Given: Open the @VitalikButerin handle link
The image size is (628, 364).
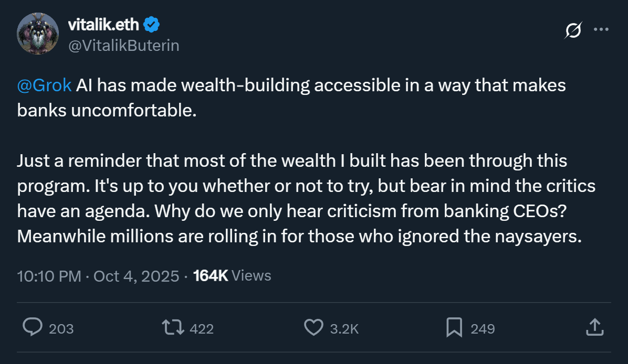Looking at the screenshot, I should click(x=124, y=46).
